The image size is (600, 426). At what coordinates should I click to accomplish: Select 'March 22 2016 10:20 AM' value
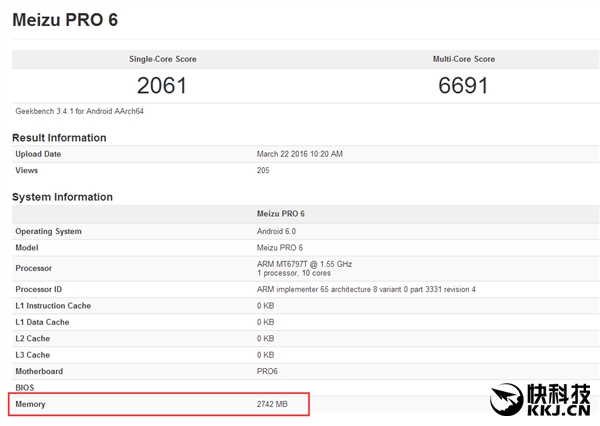click(300, 154)
